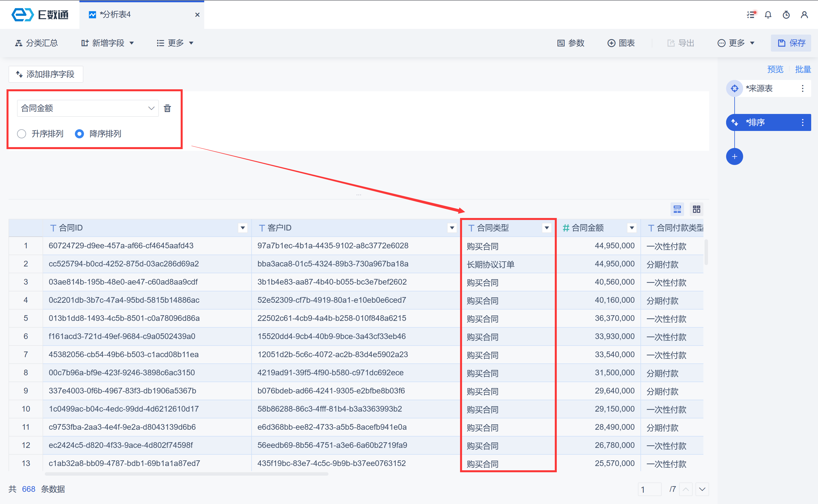This screenshot has height=504, width=818.
Task: Click the 保存 save button
Action: point(791,43)
